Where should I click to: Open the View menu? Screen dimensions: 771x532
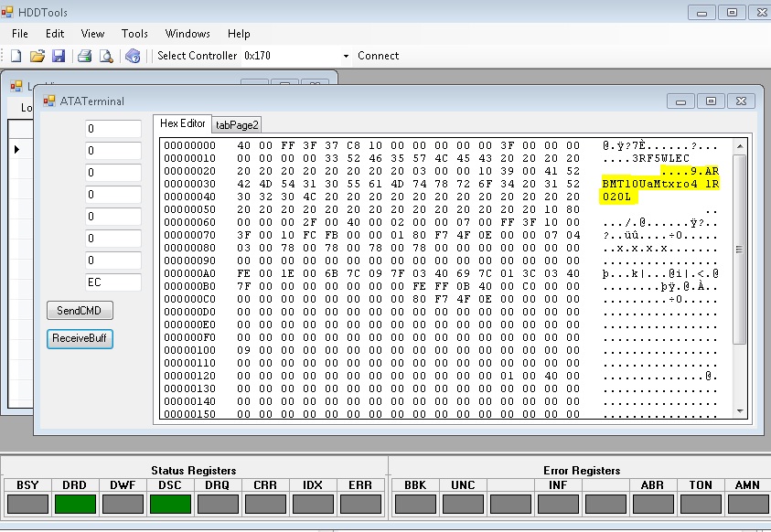pyautogui.click(x=92, y=34)
